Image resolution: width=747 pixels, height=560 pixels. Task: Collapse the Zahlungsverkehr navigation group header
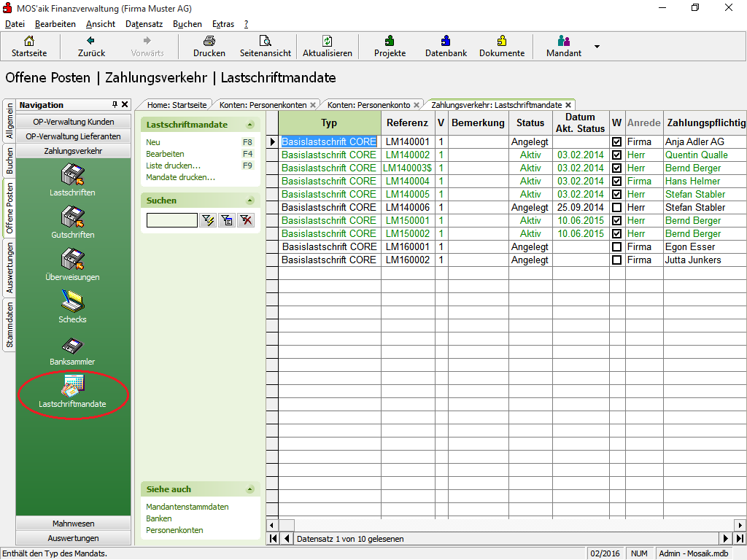coord(74,151)
